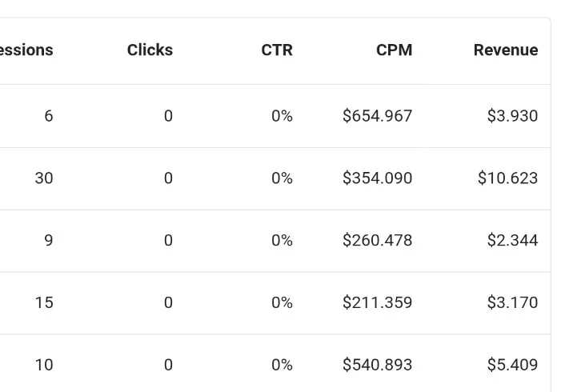This screenshot has width=565, height=392.
Task: Sort table by CPM column header
Action: click(395, 50)
